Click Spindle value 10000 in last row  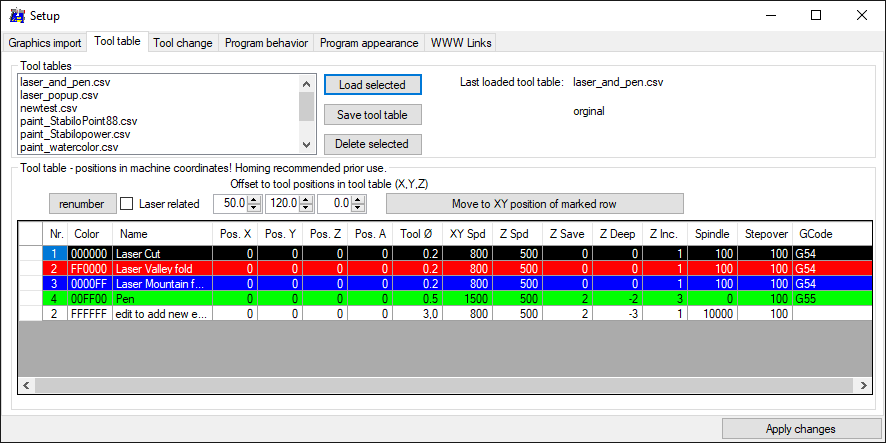tap(713, 314)
